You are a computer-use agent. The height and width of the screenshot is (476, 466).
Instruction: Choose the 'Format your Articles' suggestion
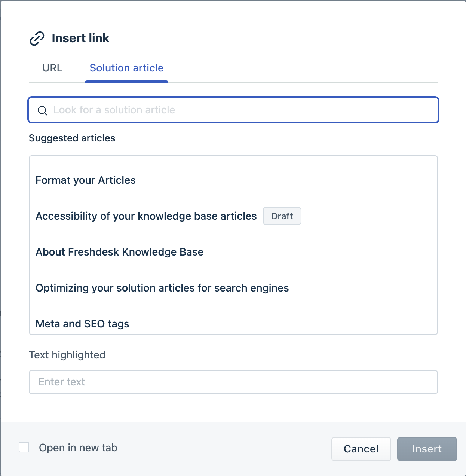86,180
